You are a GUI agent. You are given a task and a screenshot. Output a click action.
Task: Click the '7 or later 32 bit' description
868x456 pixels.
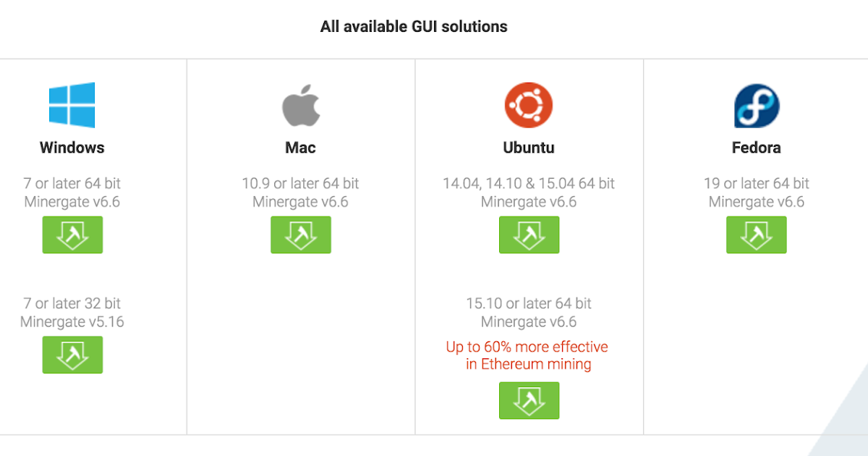[x=72, y=304]
